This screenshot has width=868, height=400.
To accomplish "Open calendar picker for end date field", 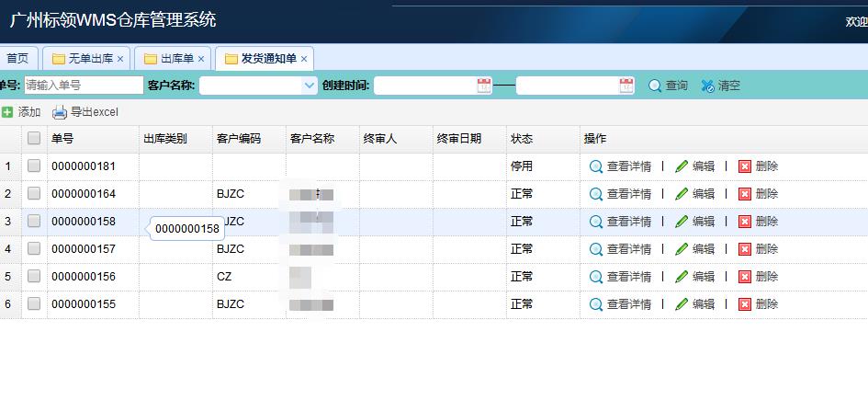I will pos(626,86).
